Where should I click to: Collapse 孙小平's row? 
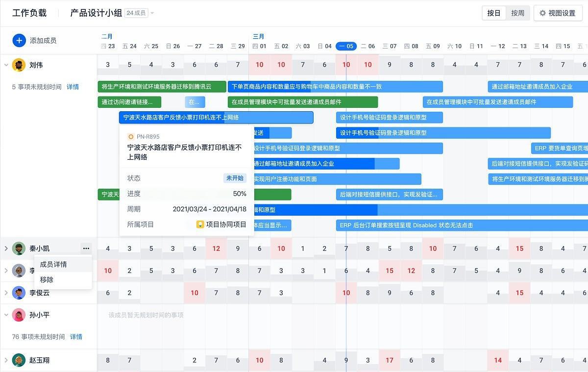coord(6,315)
